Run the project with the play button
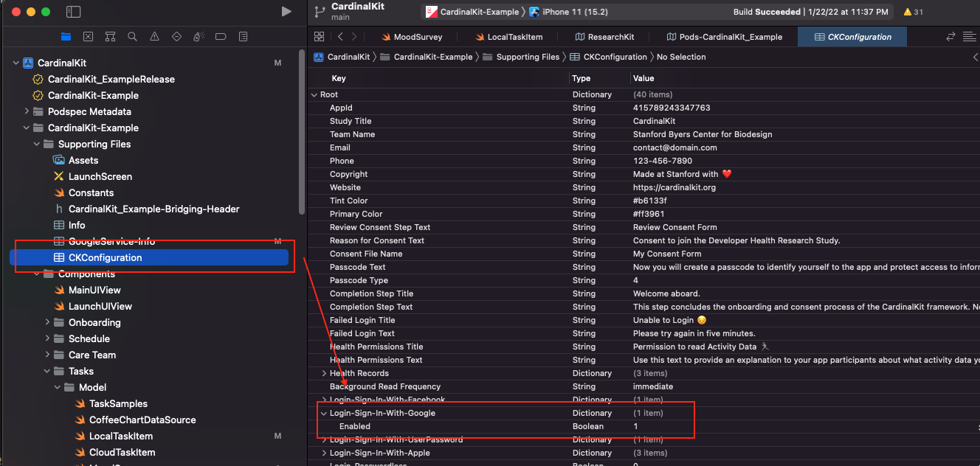This screenshot has width=980, height=466. pyautogui.click(x=286, y=12)
